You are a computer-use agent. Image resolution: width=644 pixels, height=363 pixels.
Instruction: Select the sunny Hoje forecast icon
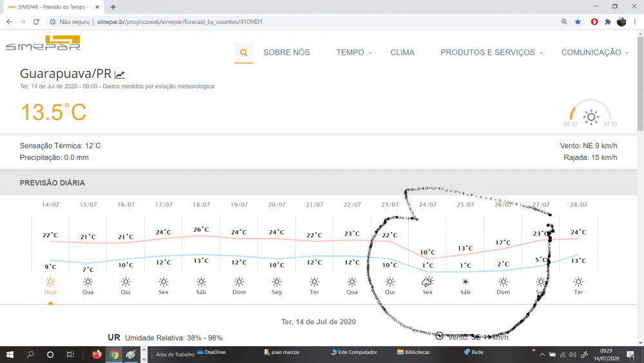(x=50, y=282)
